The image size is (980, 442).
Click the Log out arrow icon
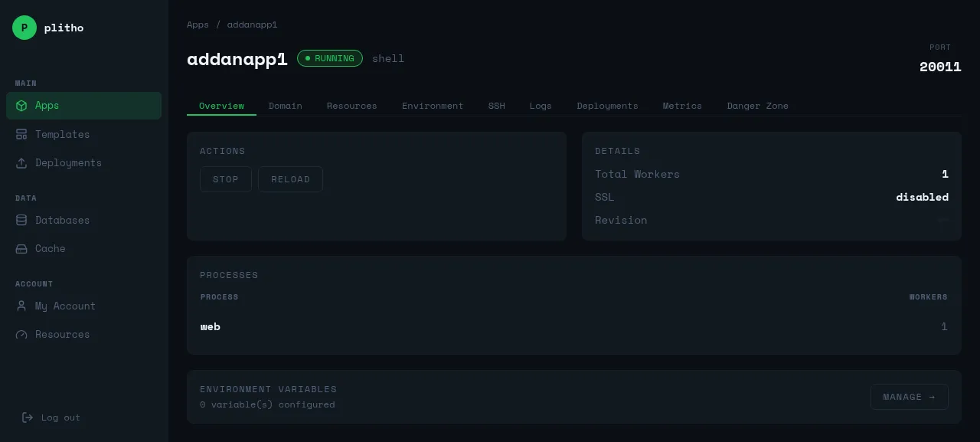28,417
